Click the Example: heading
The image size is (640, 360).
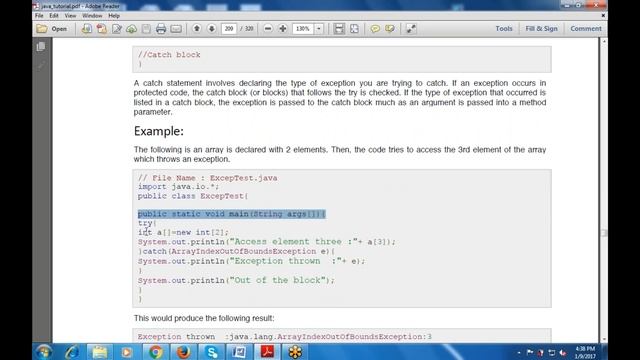pyautogui.click(x=159, y=131)
